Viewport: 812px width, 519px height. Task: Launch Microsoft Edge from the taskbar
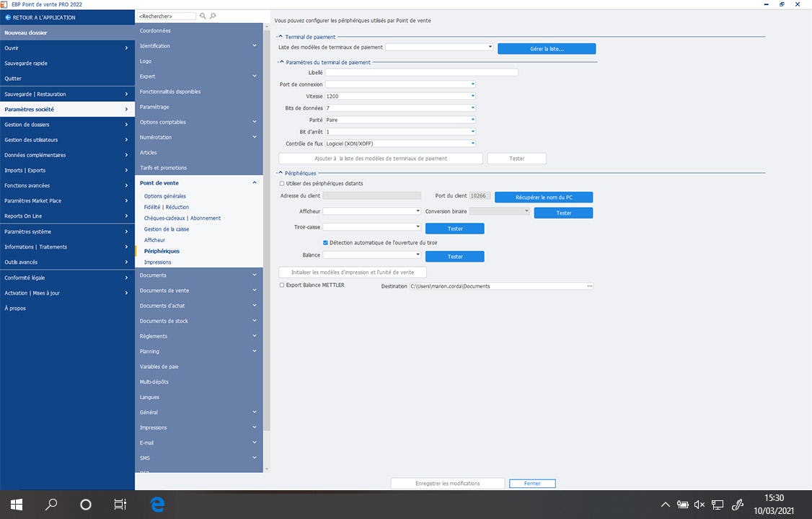156,504
